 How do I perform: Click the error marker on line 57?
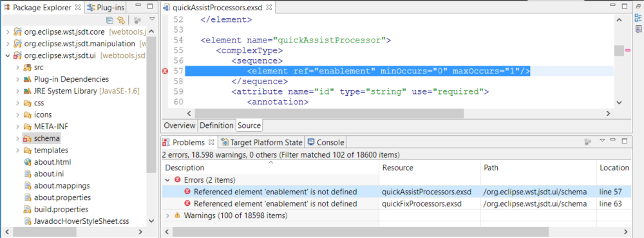(165, 71)
